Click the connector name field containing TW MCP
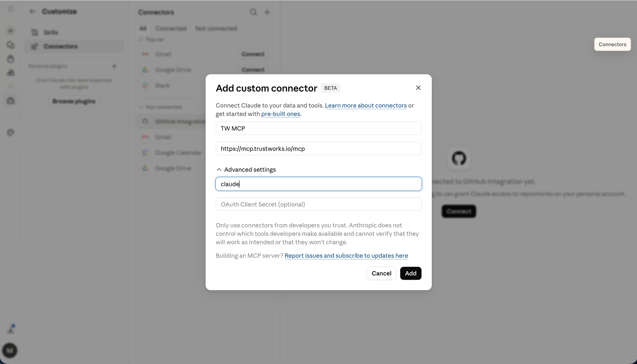This screenshot has height=364, width=637. (x=318, y=128)
